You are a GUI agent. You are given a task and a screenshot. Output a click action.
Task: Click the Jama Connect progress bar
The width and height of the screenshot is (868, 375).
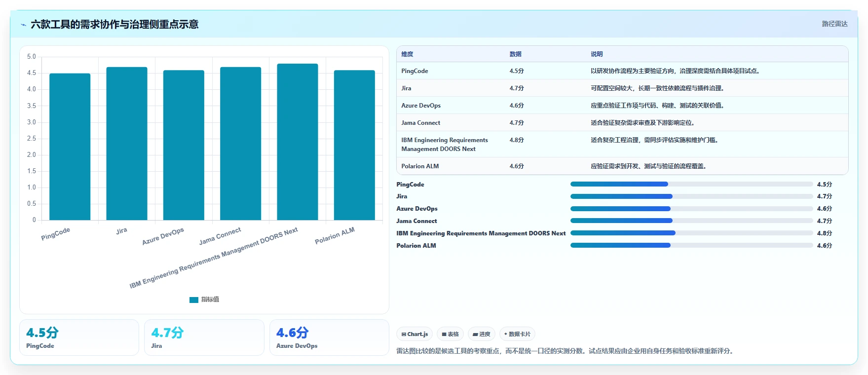point(691,221)
